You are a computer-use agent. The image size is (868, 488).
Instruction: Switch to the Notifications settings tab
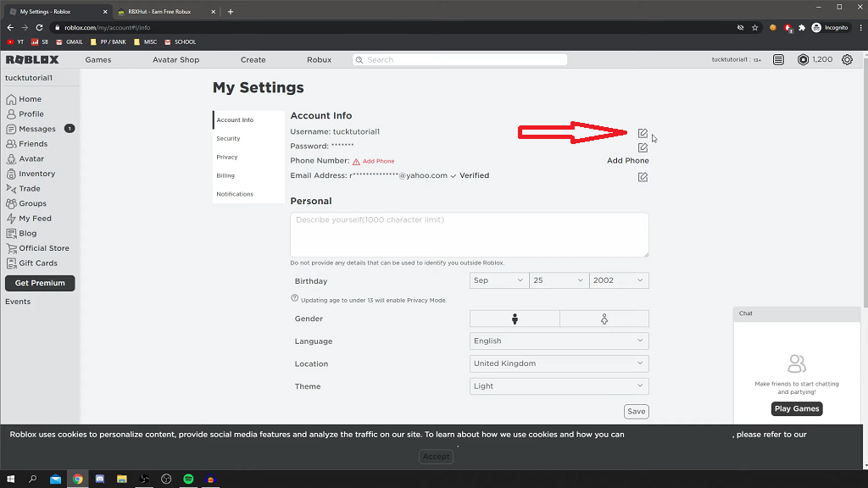[x=248, y=194]
